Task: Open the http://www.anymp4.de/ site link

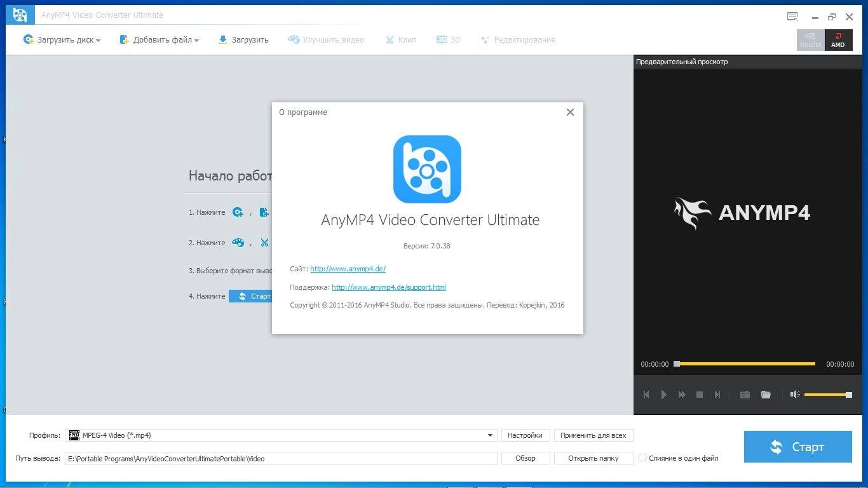Action: pos(348,269)
